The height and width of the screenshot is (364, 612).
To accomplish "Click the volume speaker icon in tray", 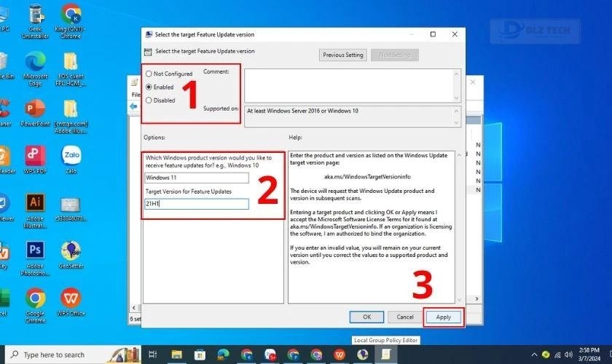I will click(569, 355).
